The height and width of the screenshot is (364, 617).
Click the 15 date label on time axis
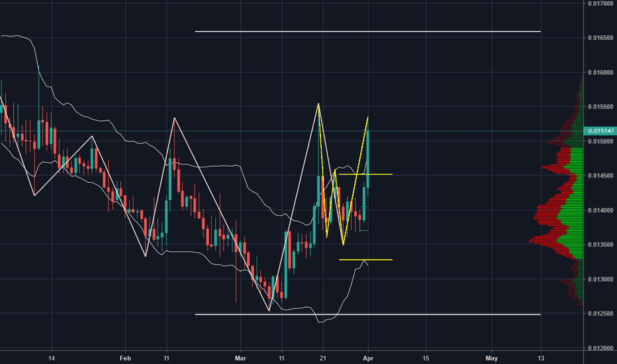click(426, 358)
